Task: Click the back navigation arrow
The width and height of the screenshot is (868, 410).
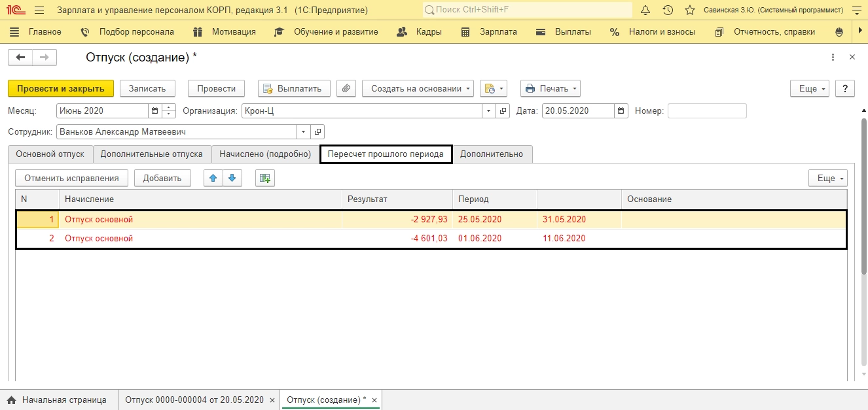Action: (20, 58)
